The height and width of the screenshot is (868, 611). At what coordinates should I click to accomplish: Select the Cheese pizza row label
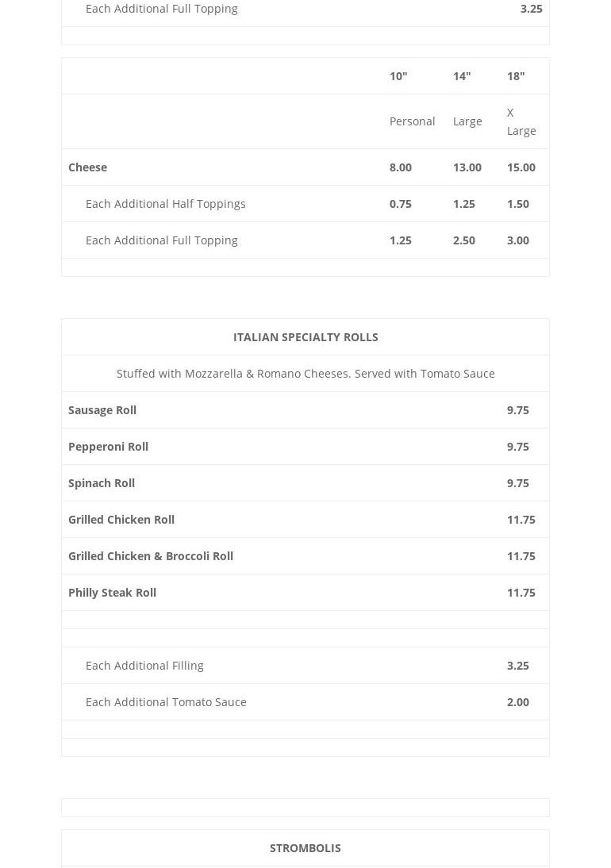(x=87, y=167)
